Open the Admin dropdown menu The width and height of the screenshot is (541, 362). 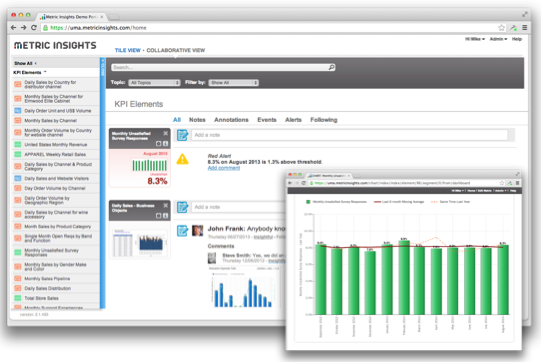(498, 39)
